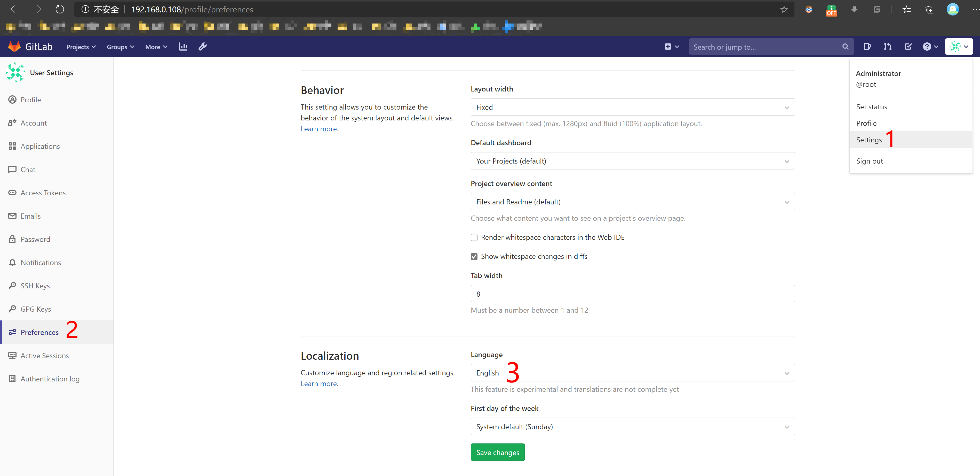Uncheck Show whitespace changes in diffs
This screenshot has height=476, width=980.
pyautogui.click(x=474, y=256)
